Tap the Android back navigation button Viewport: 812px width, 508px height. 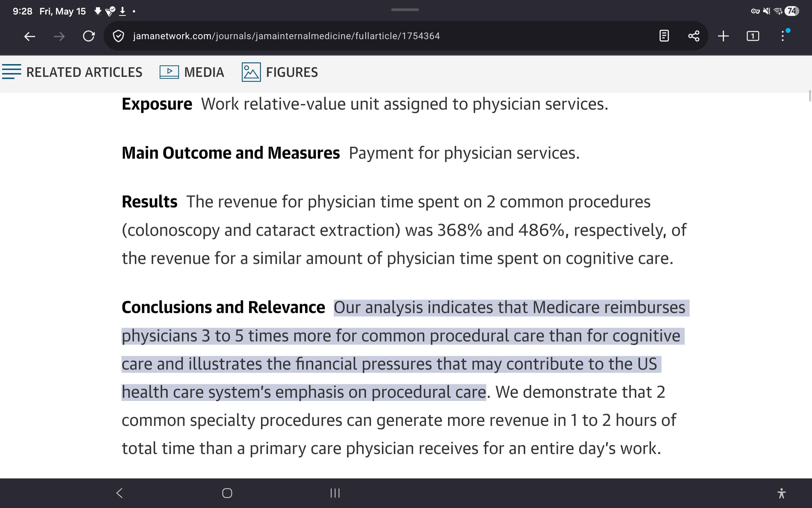[x=119, y=493]
